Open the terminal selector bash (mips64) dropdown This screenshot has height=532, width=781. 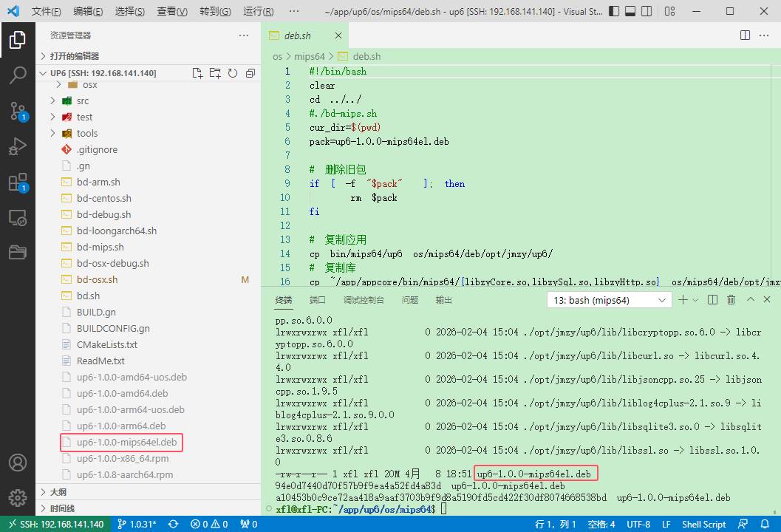609,300
